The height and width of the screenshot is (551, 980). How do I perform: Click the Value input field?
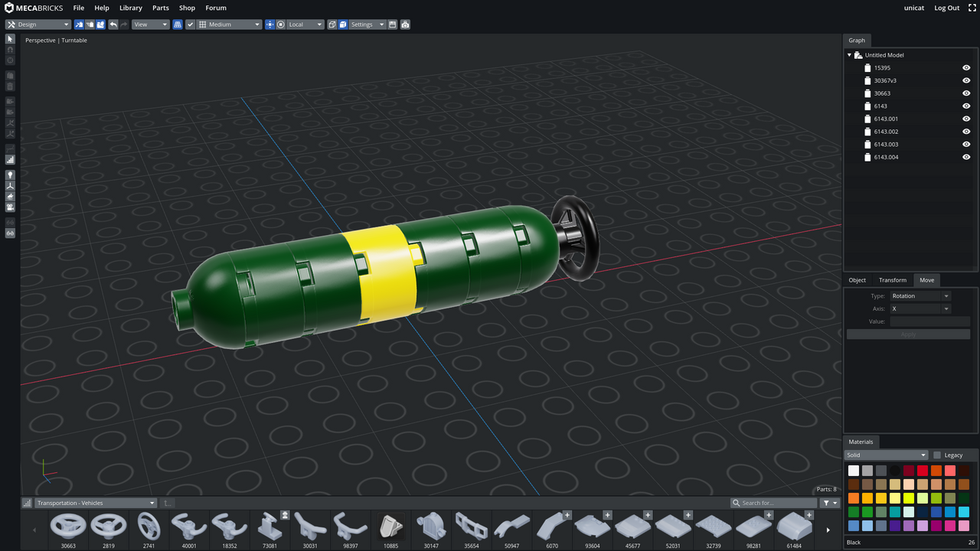929,321
